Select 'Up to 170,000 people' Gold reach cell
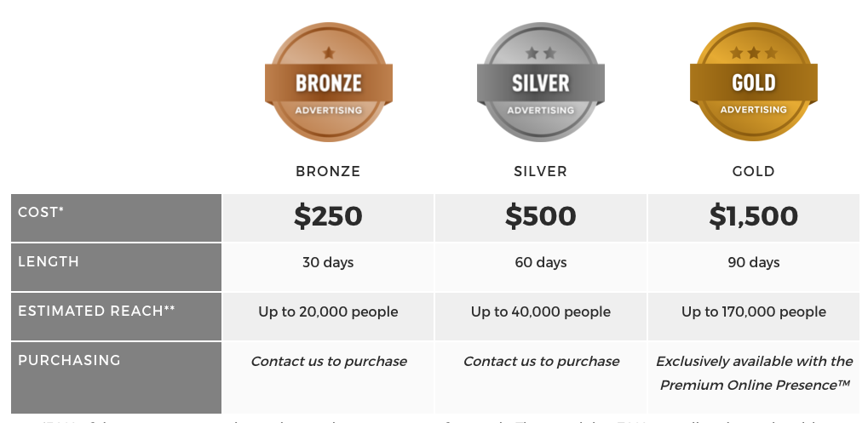The width and height of the screenshot is (868, 423). click(x=753, y=317)
